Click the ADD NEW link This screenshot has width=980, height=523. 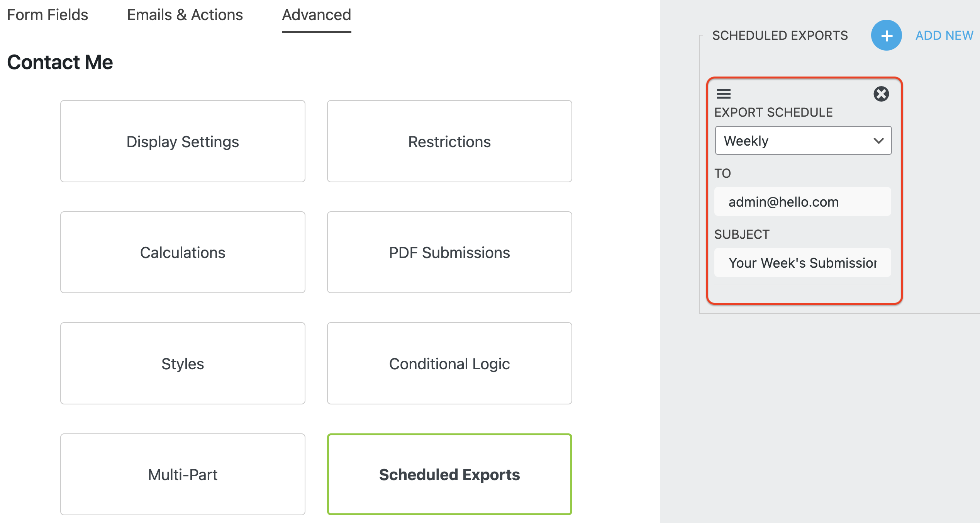point(944,35)
